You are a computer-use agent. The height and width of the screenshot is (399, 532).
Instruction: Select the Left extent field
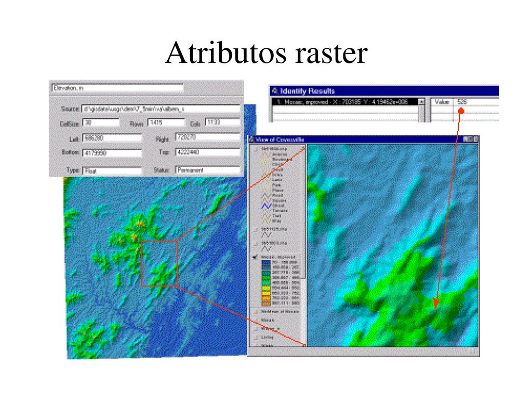pyautogui.click(x=112, y=138)
